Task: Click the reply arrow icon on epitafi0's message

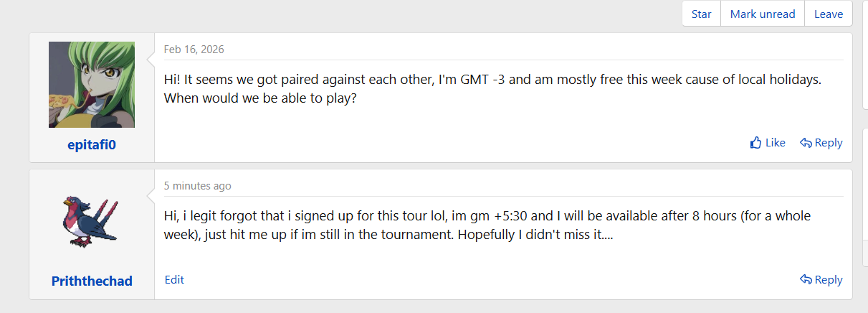Action: coord(806,143)
